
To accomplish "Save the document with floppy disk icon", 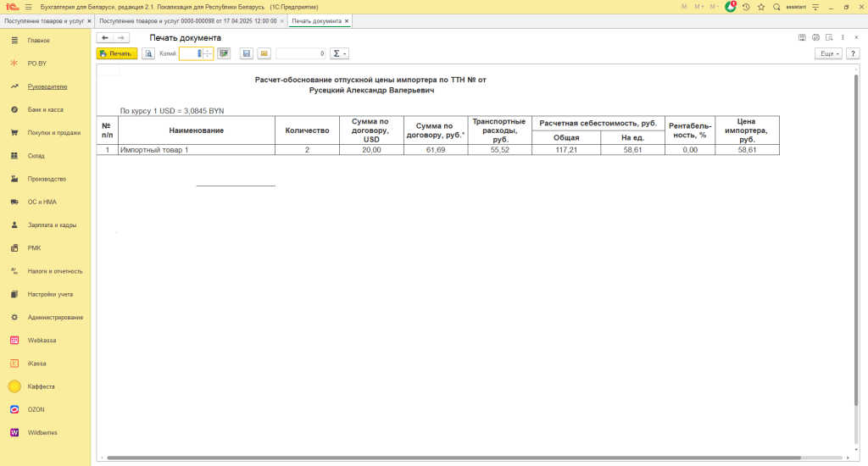I will click(247, 53).
